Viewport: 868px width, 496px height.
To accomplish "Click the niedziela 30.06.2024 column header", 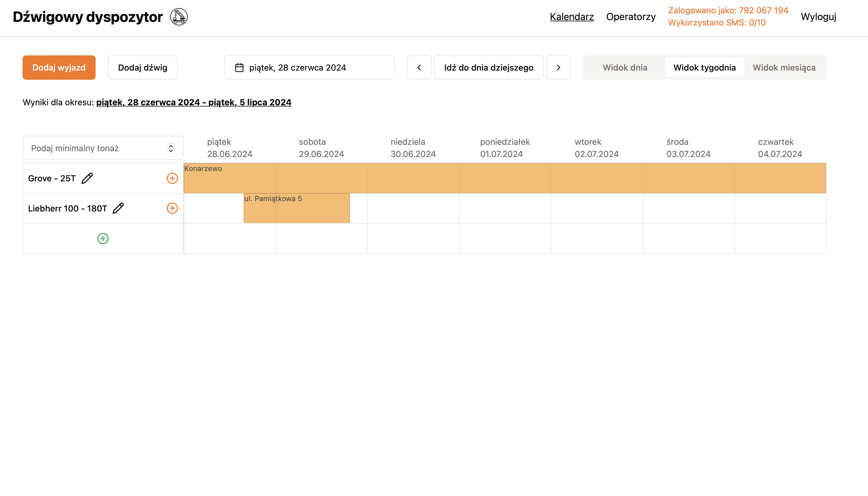I will click(413, 148).
